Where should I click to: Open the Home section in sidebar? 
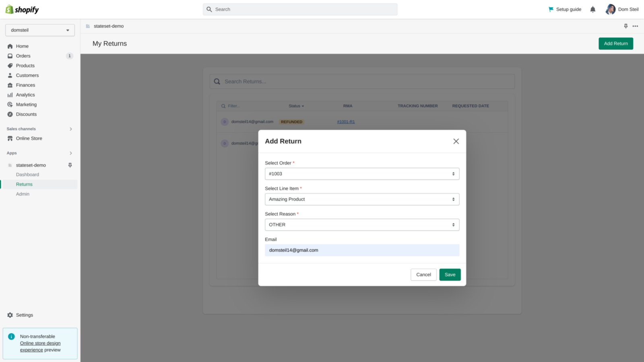pyautogui.click(x=22, y=46)
